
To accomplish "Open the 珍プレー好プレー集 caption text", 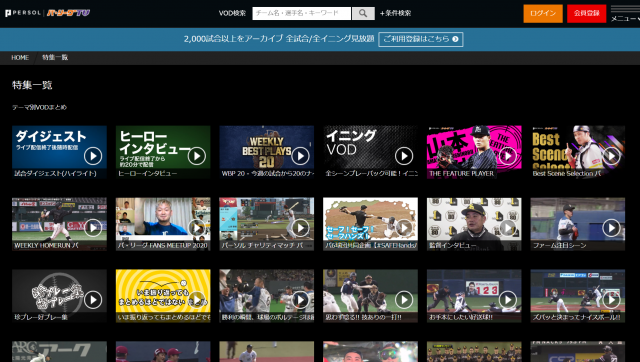I will [x=41, y=317].
